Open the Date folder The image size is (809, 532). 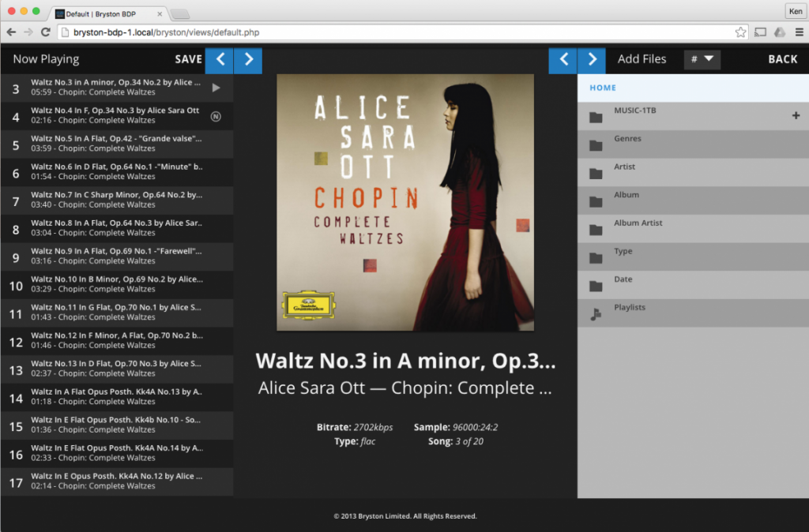click(693, 285)
